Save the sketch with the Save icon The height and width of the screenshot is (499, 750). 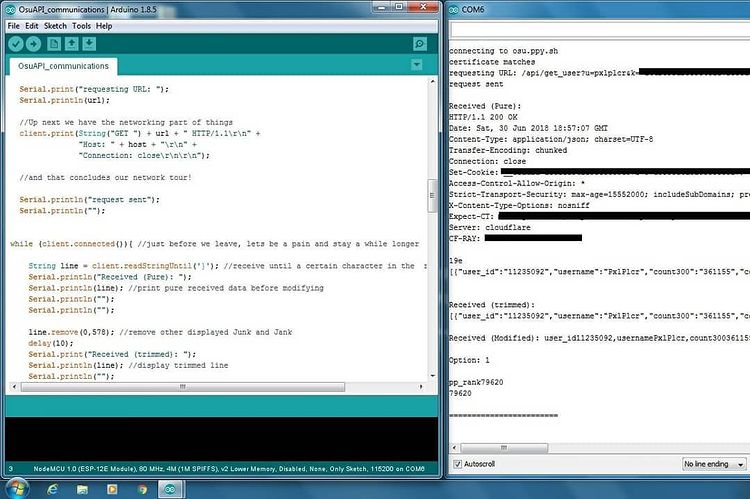pyautogui.click(x=89, y=44)
